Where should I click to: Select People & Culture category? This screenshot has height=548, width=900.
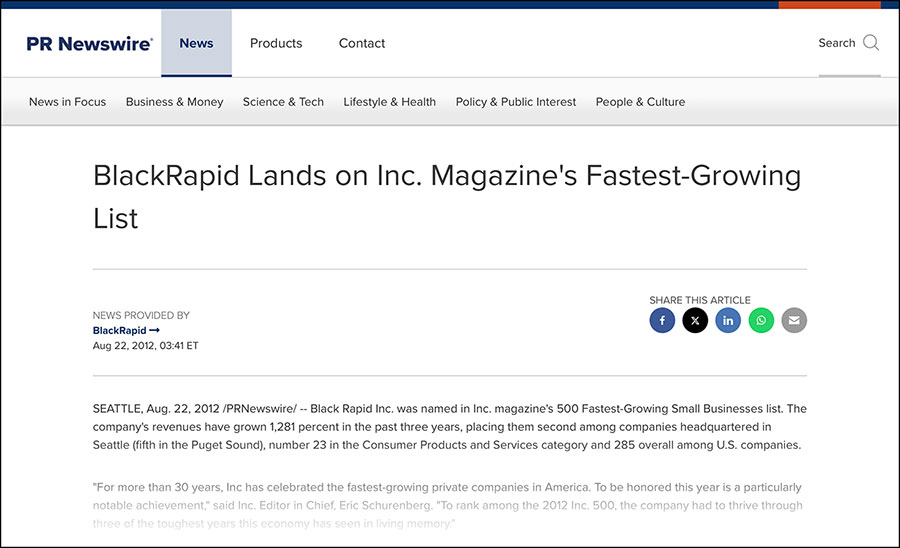(x=640, y=102)
